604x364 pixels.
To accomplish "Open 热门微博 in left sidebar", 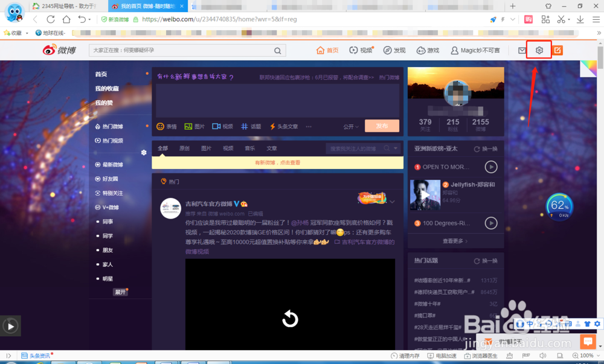I will tap(109, 126).
